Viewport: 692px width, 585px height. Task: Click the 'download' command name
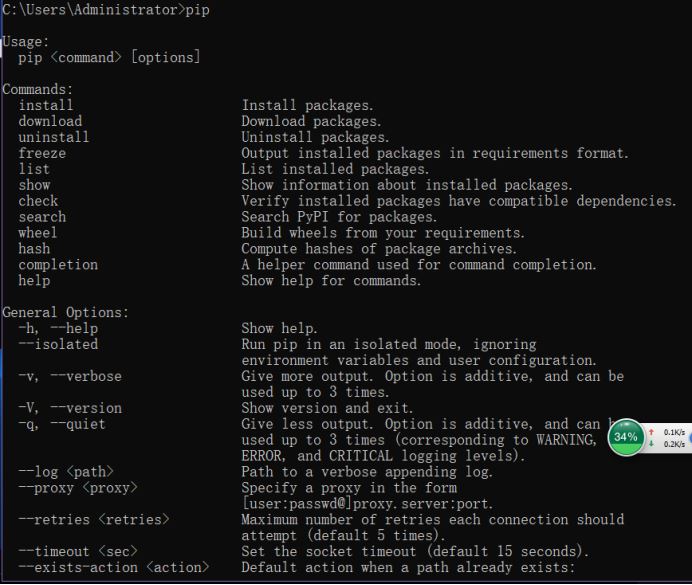tap(50, 121)
